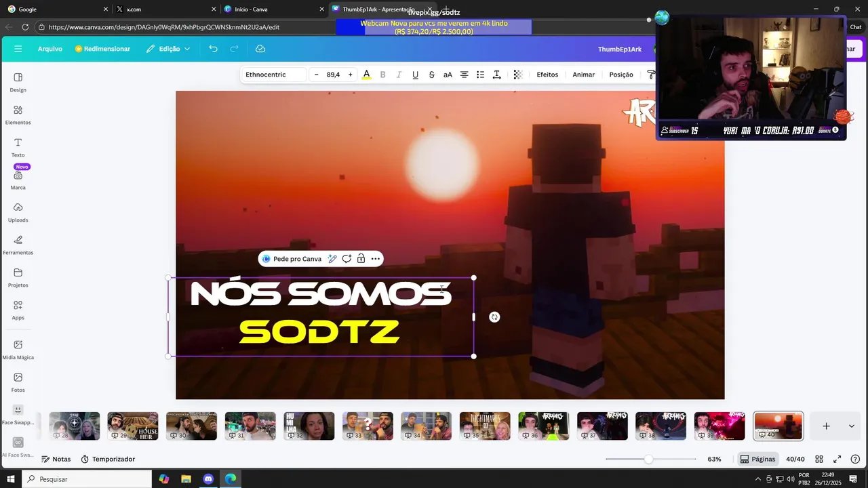
Task: Select page 32 HUMILHA thumbnail
Action: tap(309, 426)
